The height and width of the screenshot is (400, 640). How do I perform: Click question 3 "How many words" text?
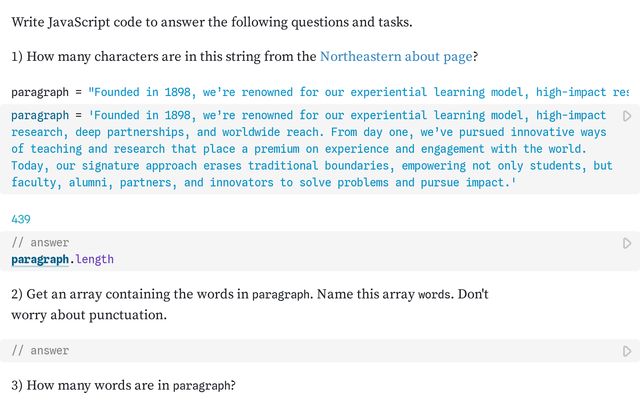pyautogui.click(x=123, y=385)
